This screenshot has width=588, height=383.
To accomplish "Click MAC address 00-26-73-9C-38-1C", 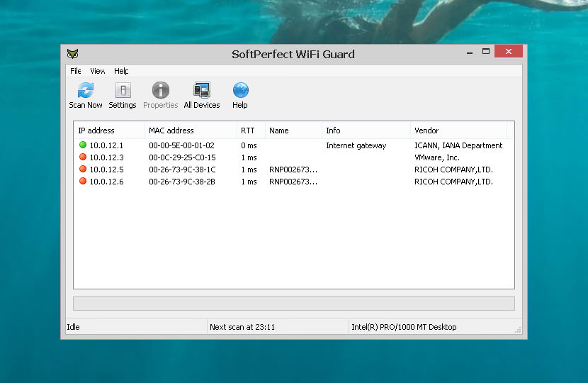I will (182, 170).
